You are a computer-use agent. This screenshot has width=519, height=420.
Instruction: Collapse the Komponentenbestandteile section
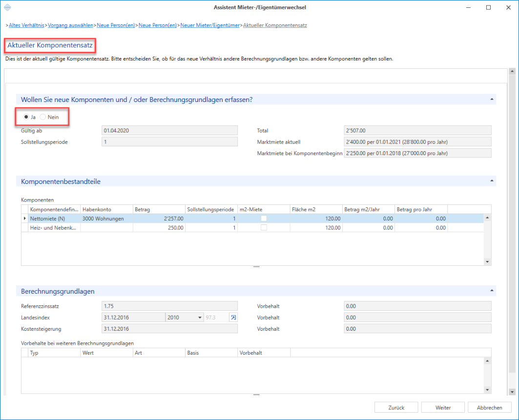tap(492, 181)
